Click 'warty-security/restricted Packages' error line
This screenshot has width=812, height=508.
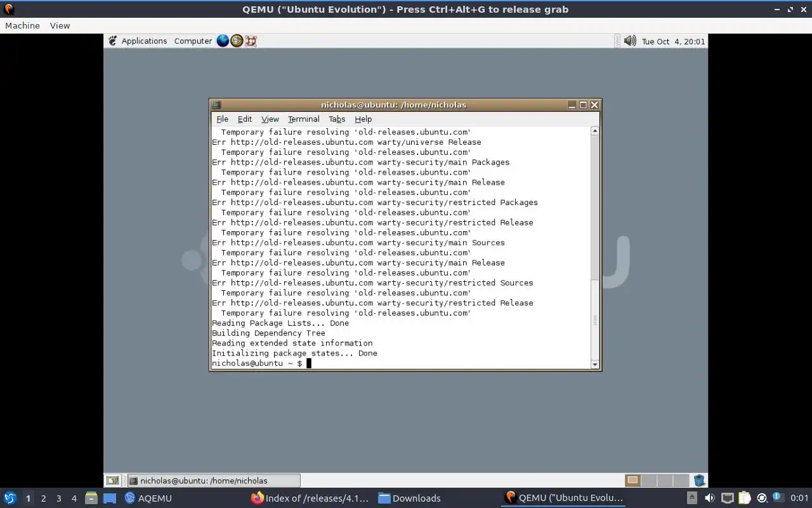(x=375, y=203)
